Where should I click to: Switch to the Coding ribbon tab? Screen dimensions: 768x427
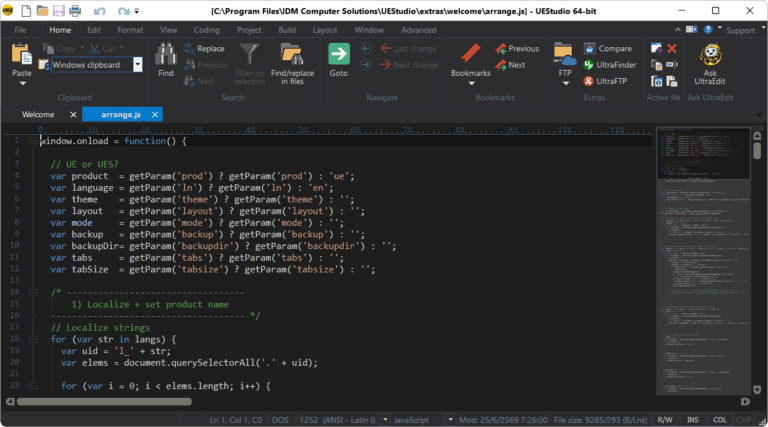[206, 30]
